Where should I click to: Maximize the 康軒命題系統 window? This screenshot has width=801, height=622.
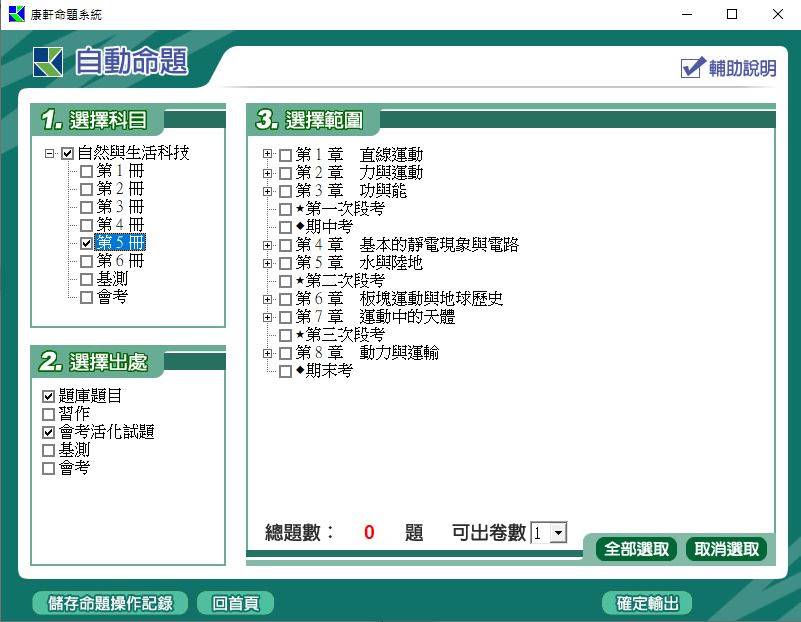(732, 14)
